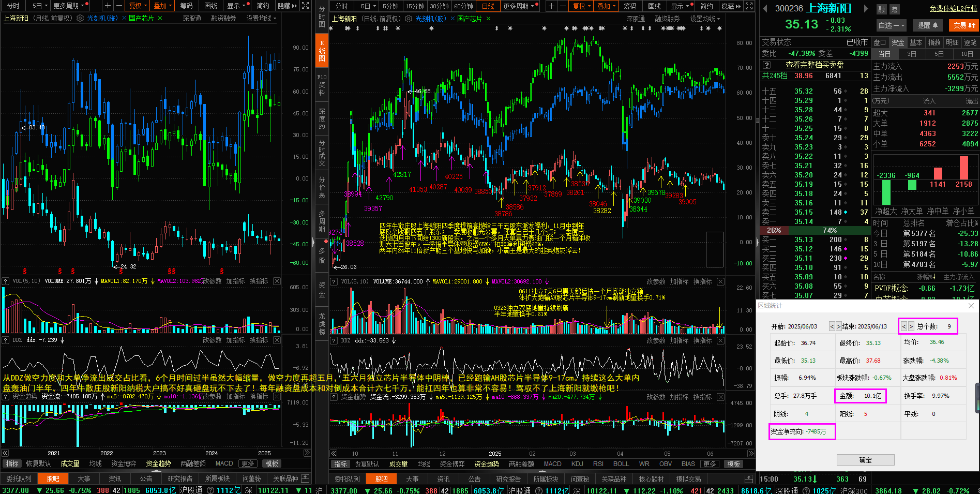980x494 pixels.
Task: Switch to 日线 daily period tab
Action: [x=488, y=6]
